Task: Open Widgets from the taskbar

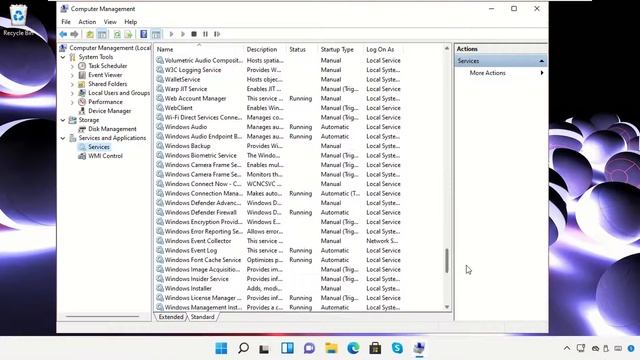Action: pos(287,348)
